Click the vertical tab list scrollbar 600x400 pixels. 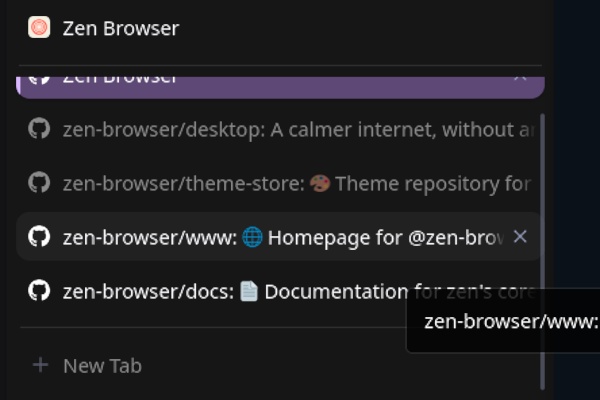(x=542, y=251)
